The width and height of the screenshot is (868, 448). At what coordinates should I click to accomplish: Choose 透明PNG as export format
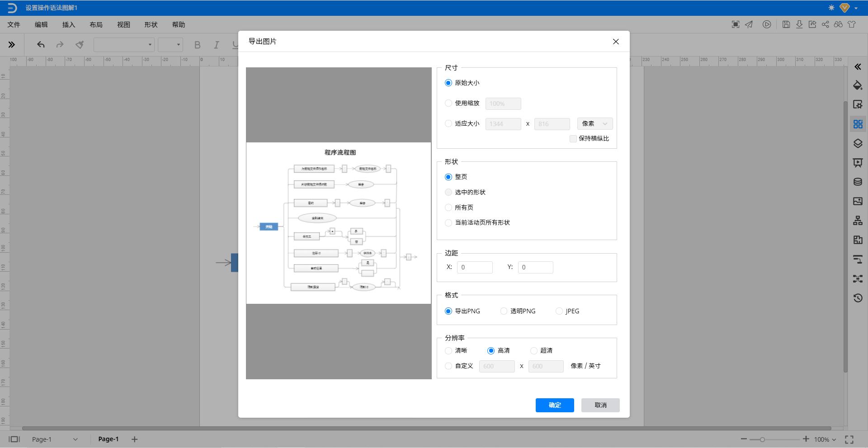(503, 311)
